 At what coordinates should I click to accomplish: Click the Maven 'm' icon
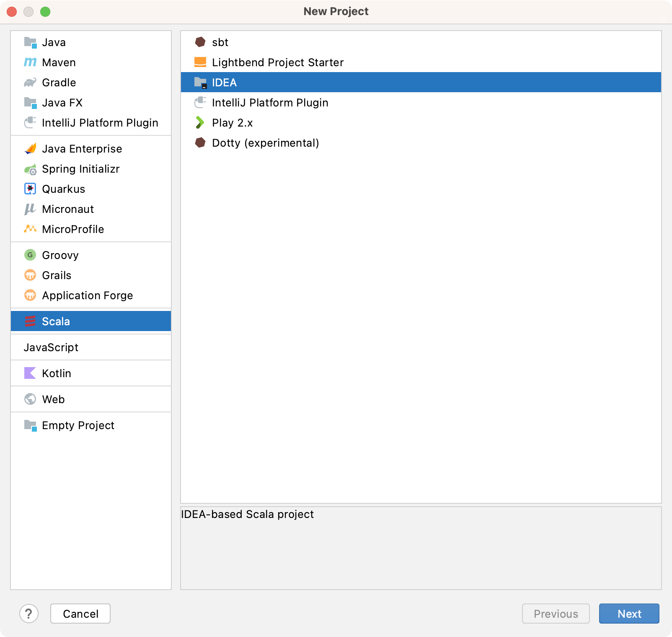tap(30, 62)
